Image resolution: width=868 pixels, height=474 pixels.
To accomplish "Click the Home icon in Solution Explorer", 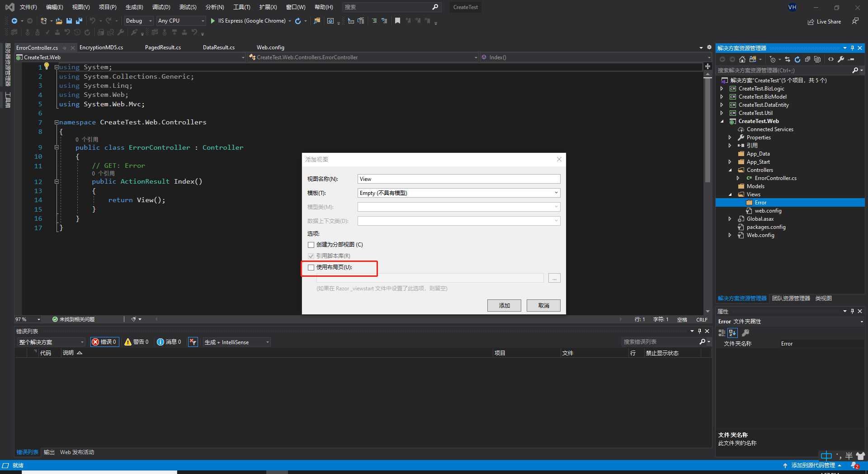I will [742, 59].
